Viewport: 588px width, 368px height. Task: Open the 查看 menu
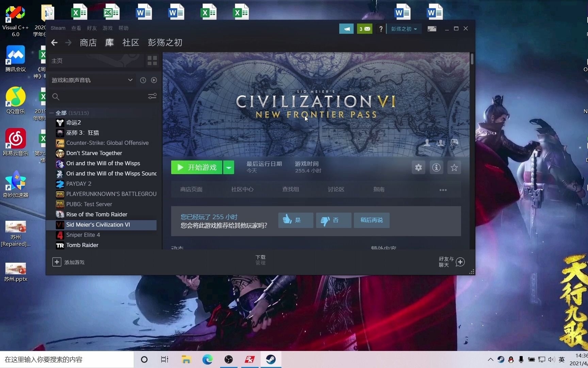pos(76,28)
